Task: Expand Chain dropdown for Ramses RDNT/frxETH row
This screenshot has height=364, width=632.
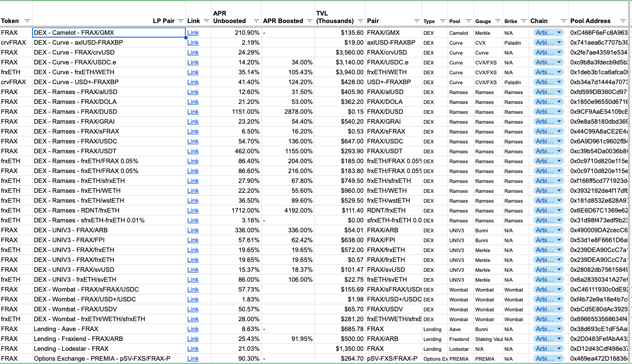Action: [x=559, y=211]
